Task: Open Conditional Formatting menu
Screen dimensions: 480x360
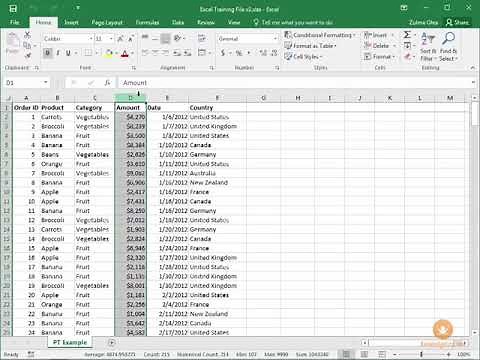Action: coord(320,35)
